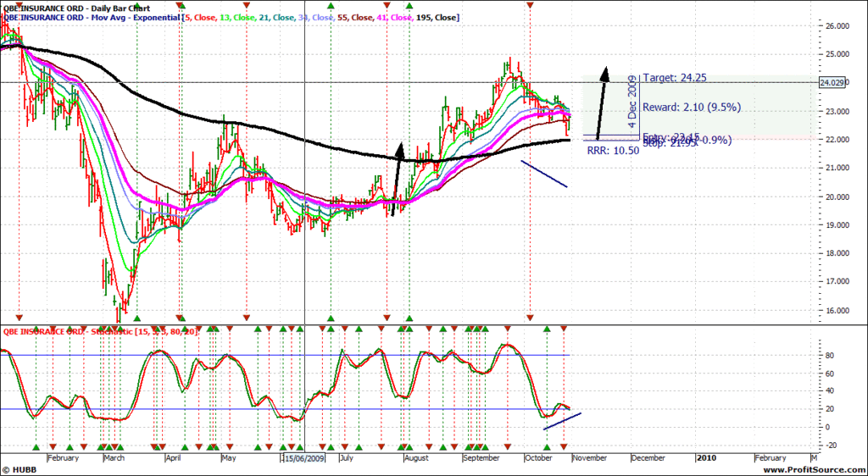
Task: Click the 80 level on the stochastic scale
Action: 828,355
